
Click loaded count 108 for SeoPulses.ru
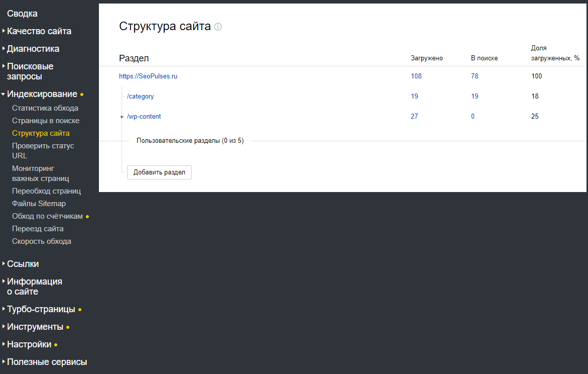point(416,76)
